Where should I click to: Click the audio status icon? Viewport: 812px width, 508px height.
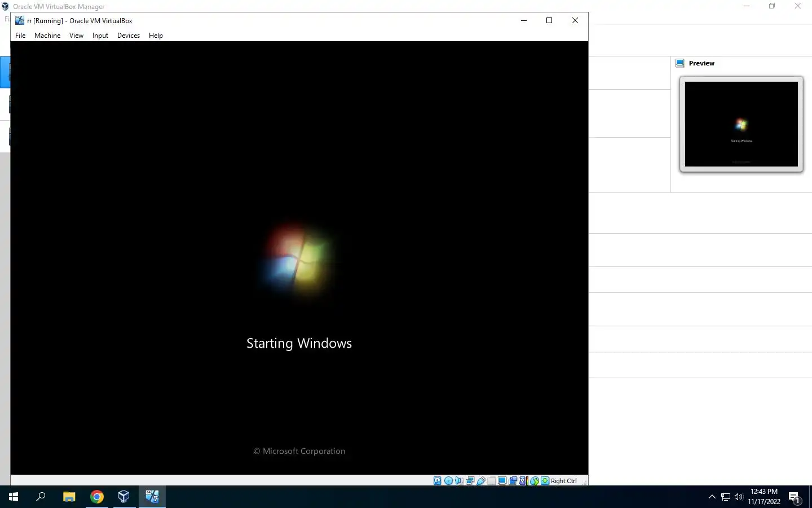point(459,481)
